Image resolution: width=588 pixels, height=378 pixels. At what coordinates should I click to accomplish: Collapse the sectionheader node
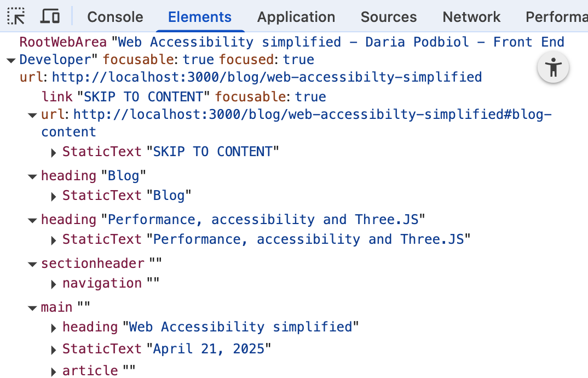[x=32, y=264]
